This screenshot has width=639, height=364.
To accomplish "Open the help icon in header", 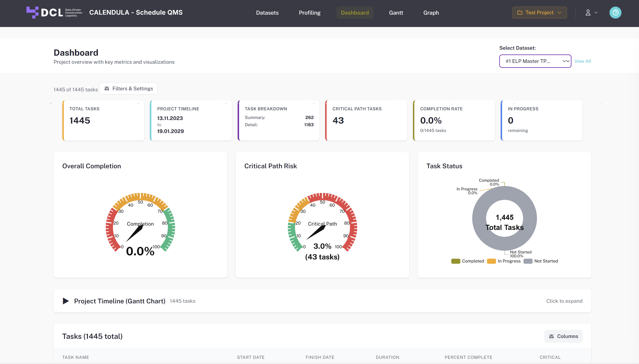I will point(615,13).
